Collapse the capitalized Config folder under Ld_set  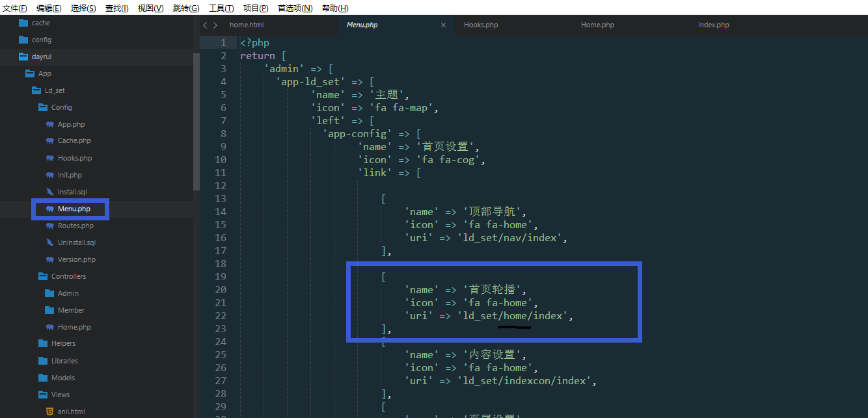coord(43,107)
